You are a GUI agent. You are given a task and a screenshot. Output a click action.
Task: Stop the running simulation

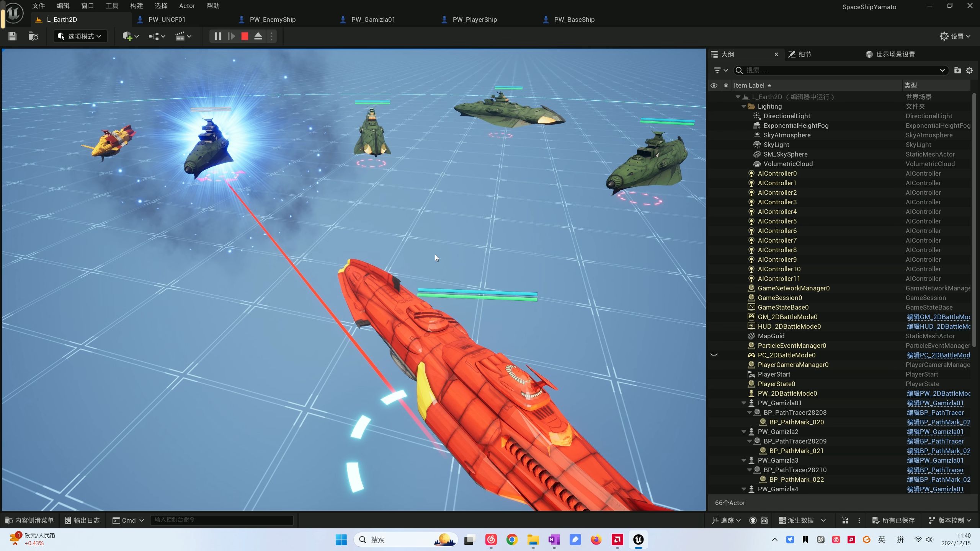(245, 36)
